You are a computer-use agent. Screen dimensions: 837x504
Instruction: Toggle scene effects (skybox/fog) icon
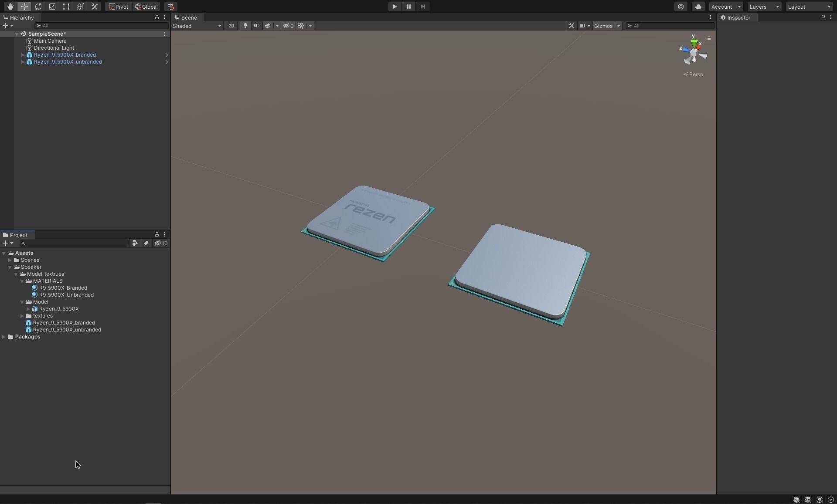268,26
